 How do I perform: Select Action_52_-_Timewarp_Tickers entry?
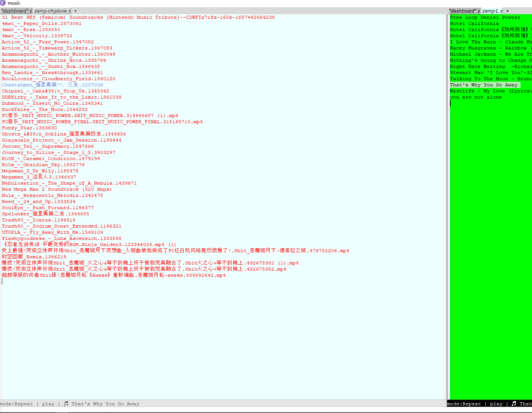click(57, 48)
